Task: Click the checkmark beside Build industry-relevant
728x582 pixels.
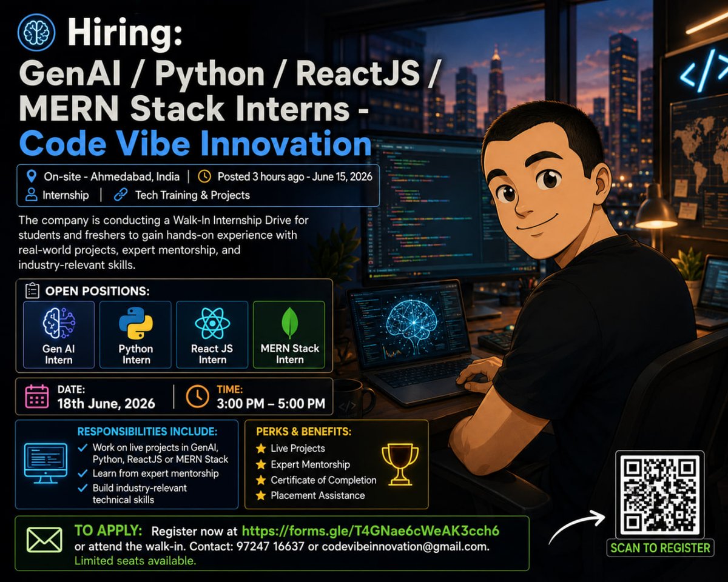Action: click(83, 488)
